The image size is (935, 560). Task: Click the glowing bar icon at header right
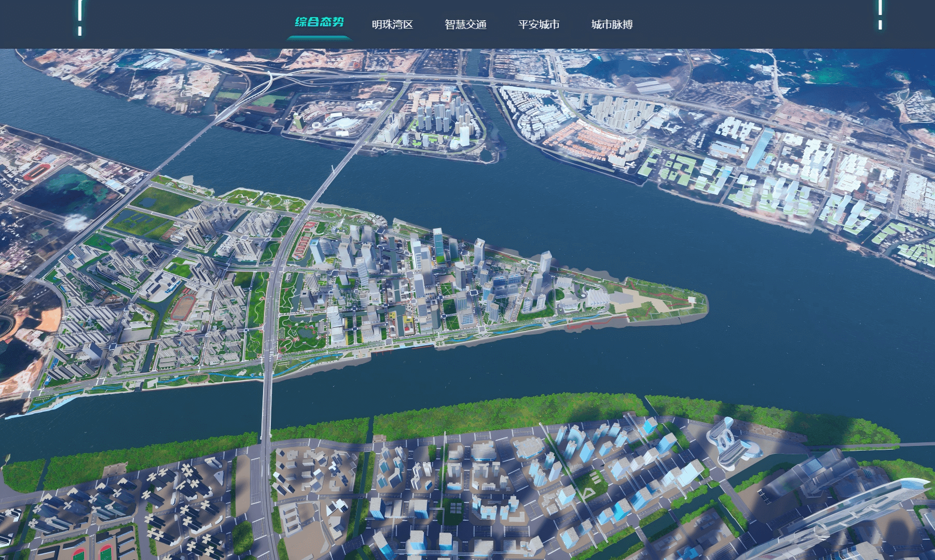[880, 15]
